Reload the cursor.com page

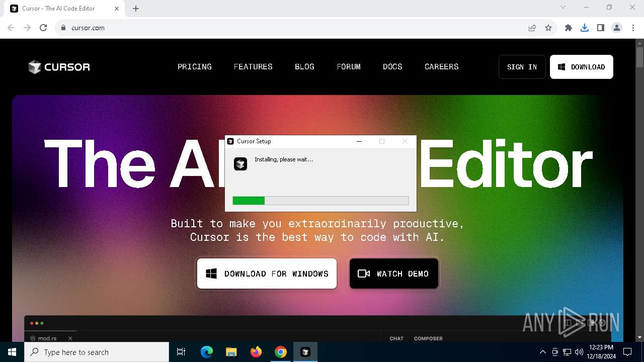click(43, 28)
